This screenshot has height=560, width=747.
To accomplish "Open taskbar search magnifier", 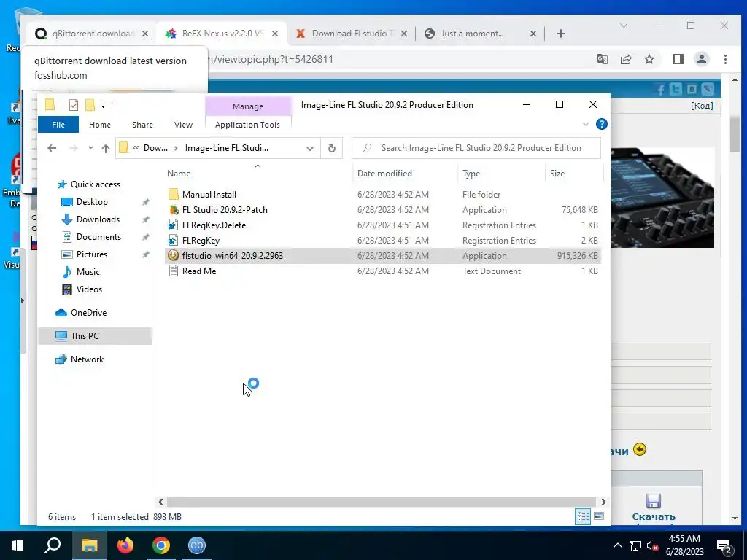I will click(53, 545).
